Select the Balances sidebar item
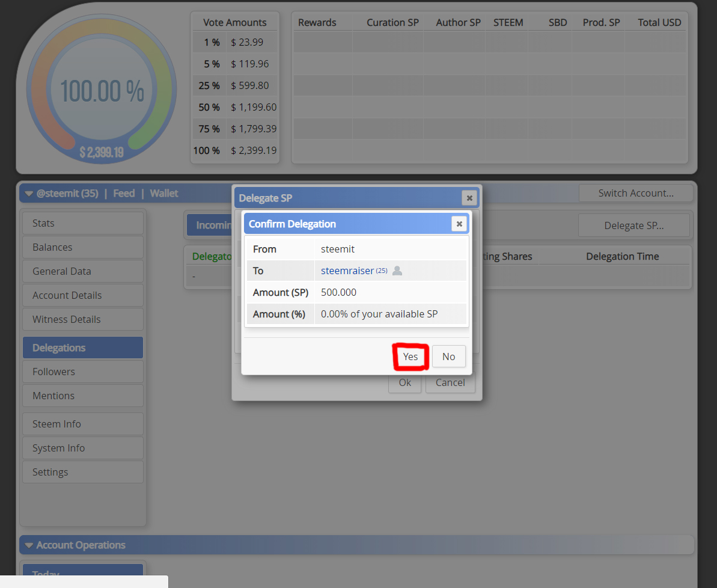Viewport: 717px width, 588px height. point(83,247)
